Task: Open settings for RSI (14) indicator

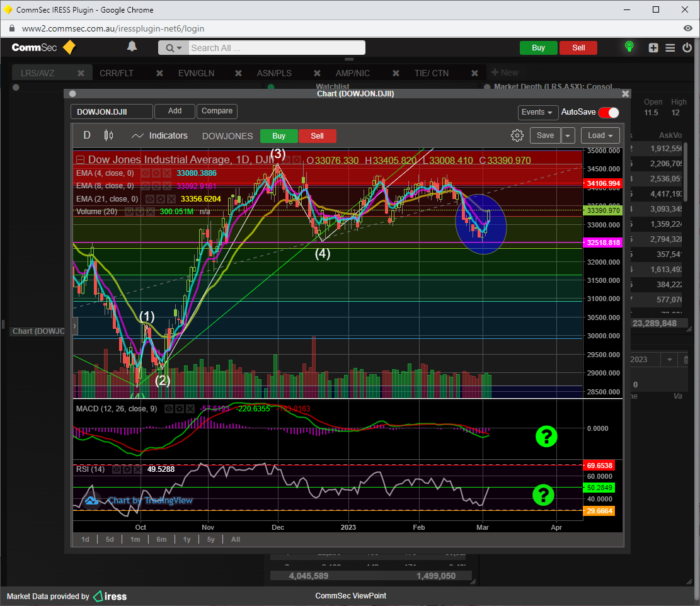Action: coord(127,469)
